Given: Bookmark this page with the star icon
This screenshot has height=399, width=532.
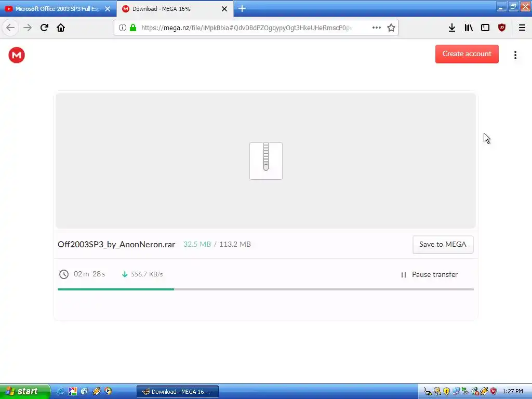Looking at the screenshot, I should click(391, 28).
